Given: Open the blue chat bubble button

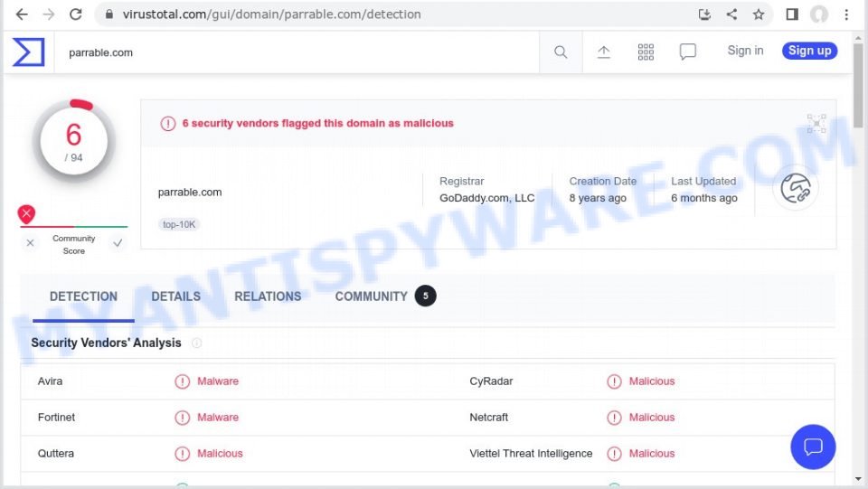Looking at the screenshot, I should click(813, 447).
